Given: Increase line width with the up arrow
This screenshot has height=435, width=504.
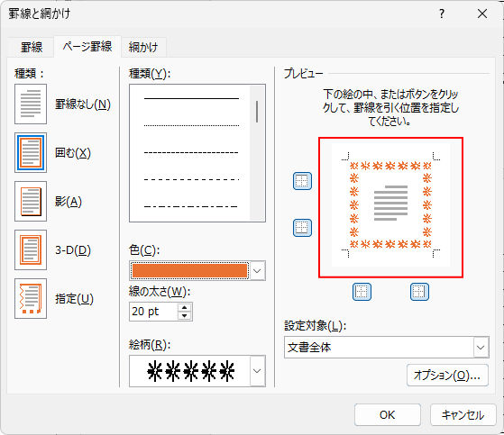Looking at the screenshot, I should click(x=184, y=307).
